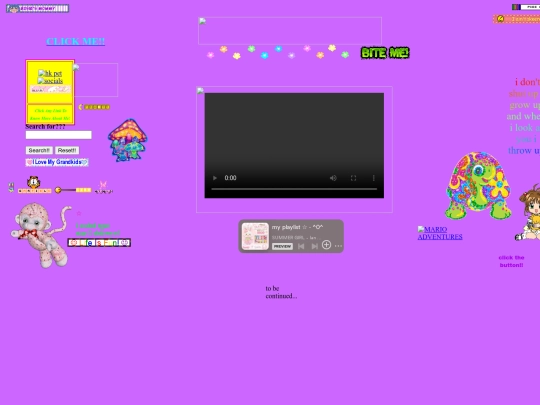The width and height of the screenshot is (540, 405).
Task: Click the broken banner image at the top center
Action: click(x=290, y=31)
